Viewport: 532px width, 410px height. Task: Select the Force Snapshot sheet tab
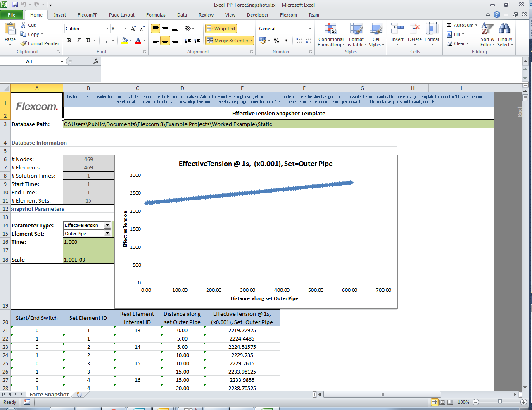[x=49, y=394]
